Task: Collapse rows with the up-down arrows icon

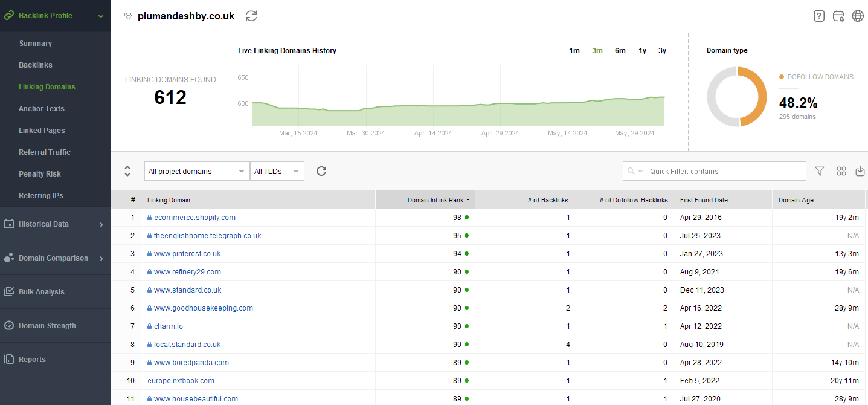Action: [x=127, y=171]
